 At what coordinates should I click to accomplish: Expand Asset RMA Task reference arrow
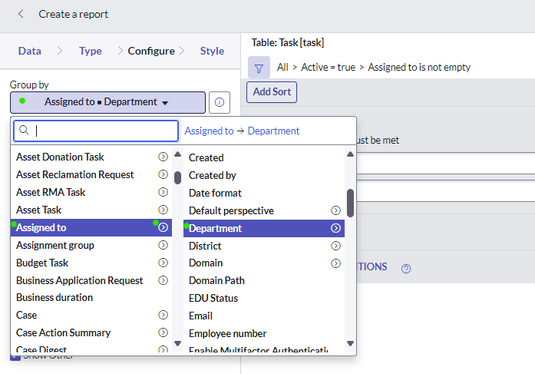tap(163, 192)
